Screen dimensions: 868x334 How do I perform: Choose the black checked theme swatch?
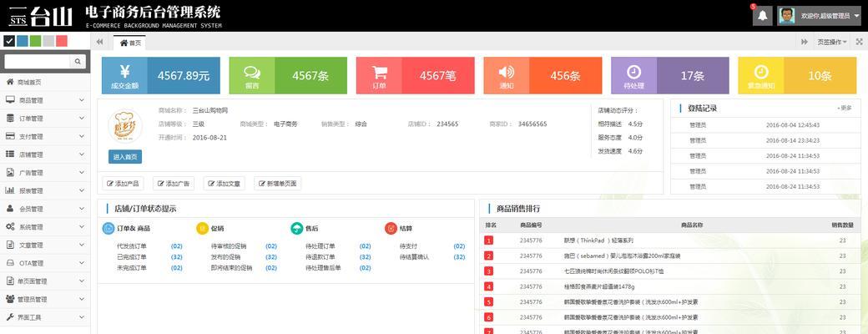[9, 41]
